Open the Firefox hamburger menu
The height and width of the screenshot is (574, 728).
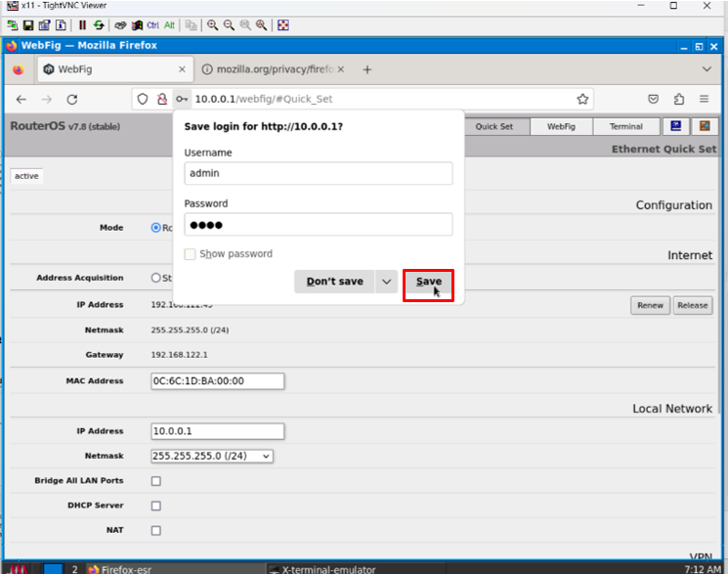(705, 99)
